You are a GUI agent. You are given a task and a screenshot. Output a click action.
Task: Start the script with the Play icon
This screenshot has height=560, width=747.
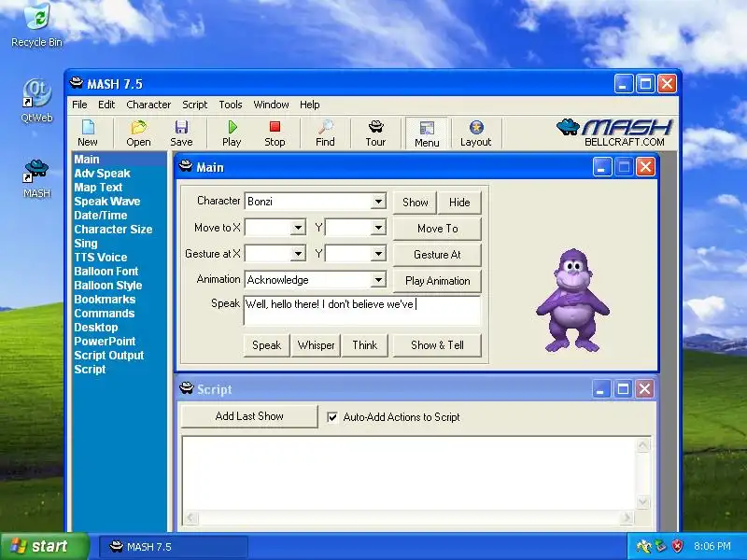232,133
